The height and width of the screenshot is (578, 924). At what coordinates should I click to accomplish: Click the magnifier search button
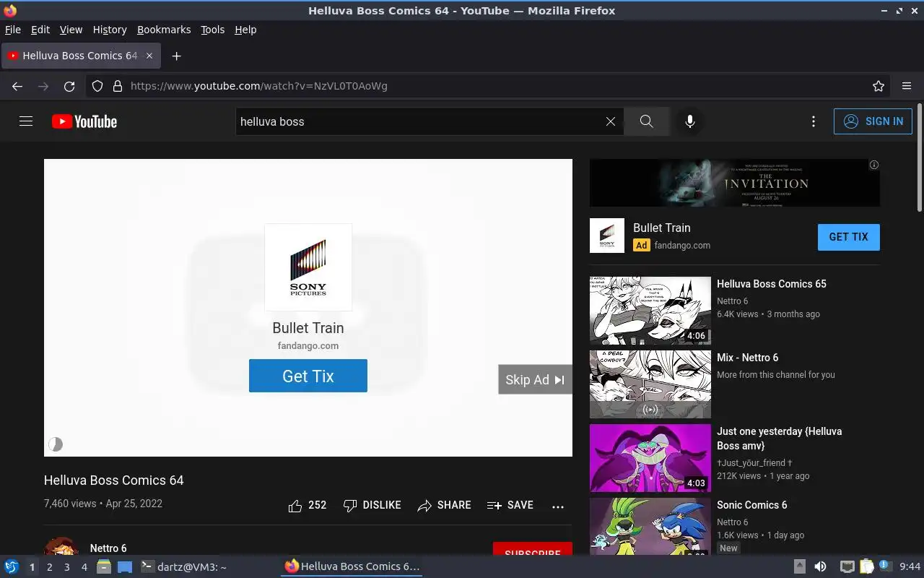(647, 121)
